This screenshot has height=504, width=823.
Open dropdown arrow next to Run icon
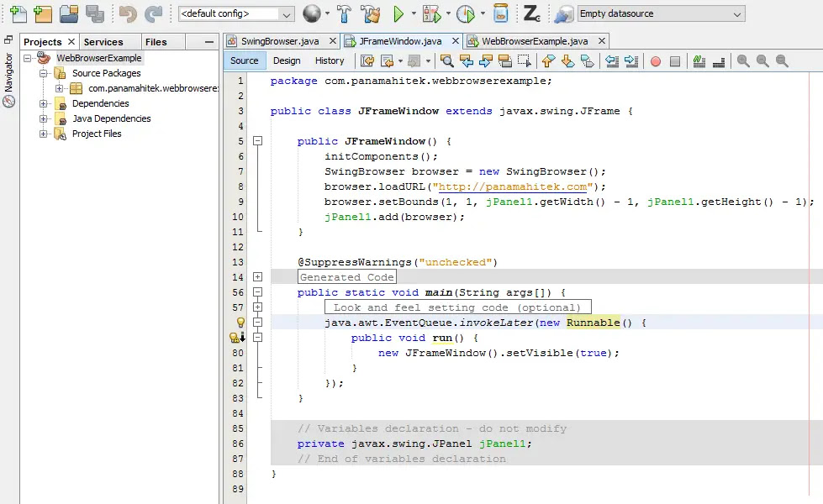point(414,13)
